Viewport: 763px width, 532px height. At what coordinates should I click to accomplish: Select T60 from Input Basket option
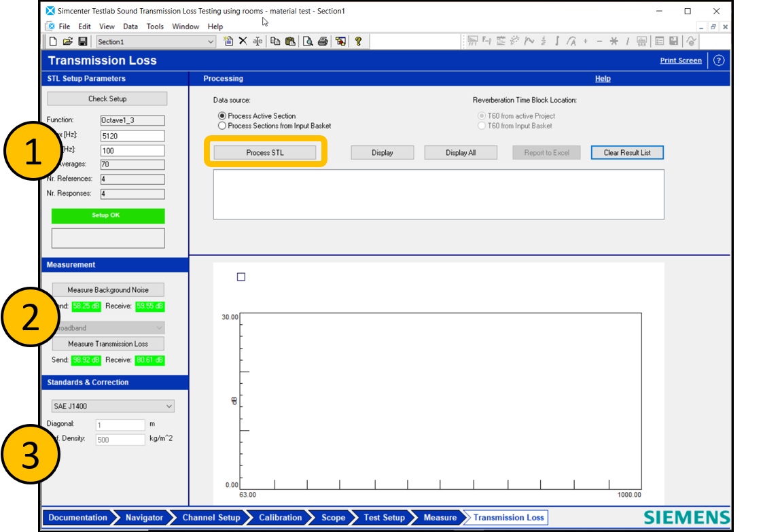click(482, 126)
